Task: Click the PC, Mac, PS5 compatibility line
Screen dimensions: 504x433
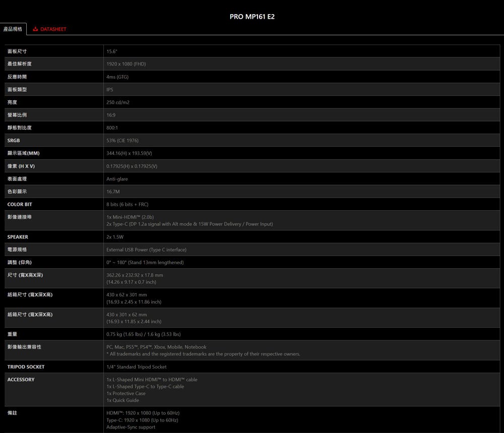Action: pos(156,347)
